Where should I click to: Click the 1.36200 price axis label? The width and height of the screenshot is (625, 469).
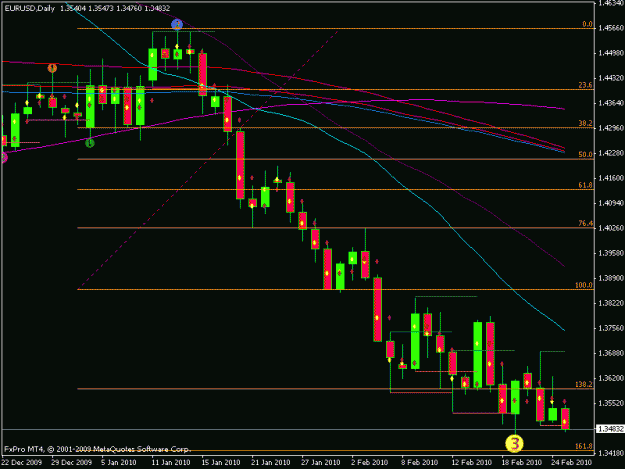pyautogui.click(x=611, y=378)
